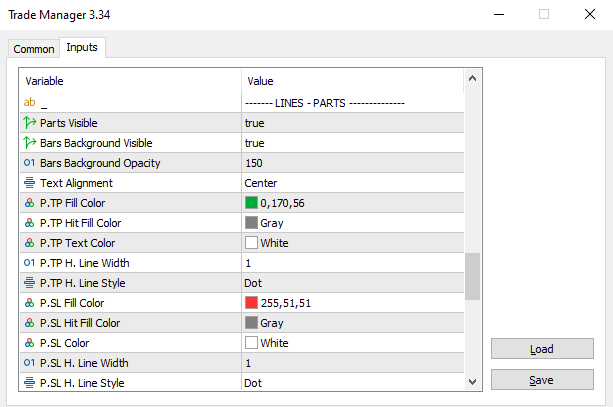
Task: Click the red P.SL Fill Color swatch
Action: click(x=252, y=303)
